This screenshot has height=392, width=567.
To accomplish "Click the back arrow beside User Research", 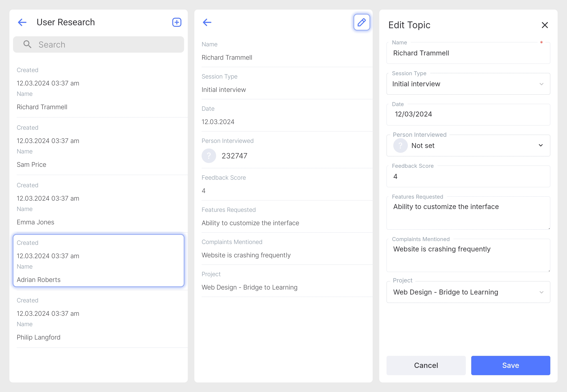I will pyautogui.click(x=22, y=22).
